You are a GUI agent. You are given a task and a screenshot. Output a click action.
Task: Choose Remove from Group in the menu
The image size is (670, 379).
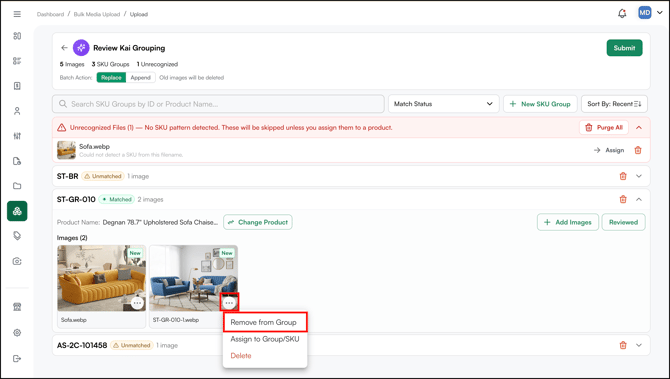pyautogui.click(x=265, y=322)
